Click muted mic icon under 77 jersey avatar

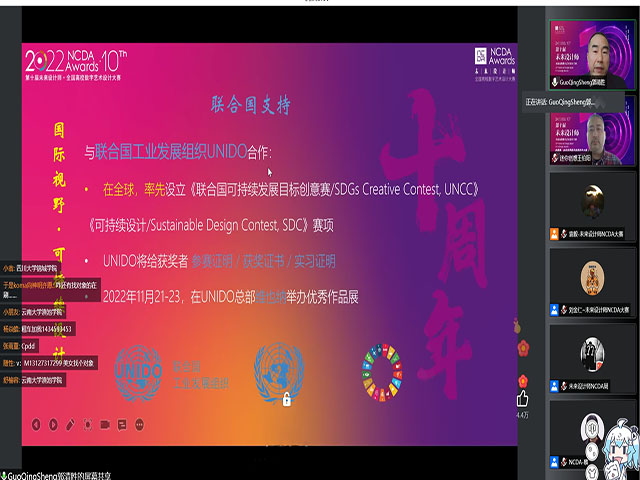click(x=564, y=386)
